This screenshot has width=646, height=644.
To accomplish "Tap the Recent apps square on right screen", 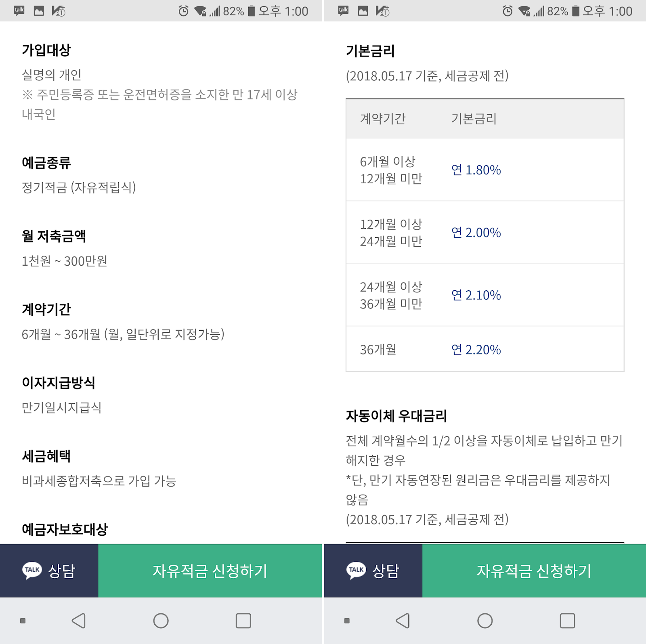I will click(x=567, y=621).
